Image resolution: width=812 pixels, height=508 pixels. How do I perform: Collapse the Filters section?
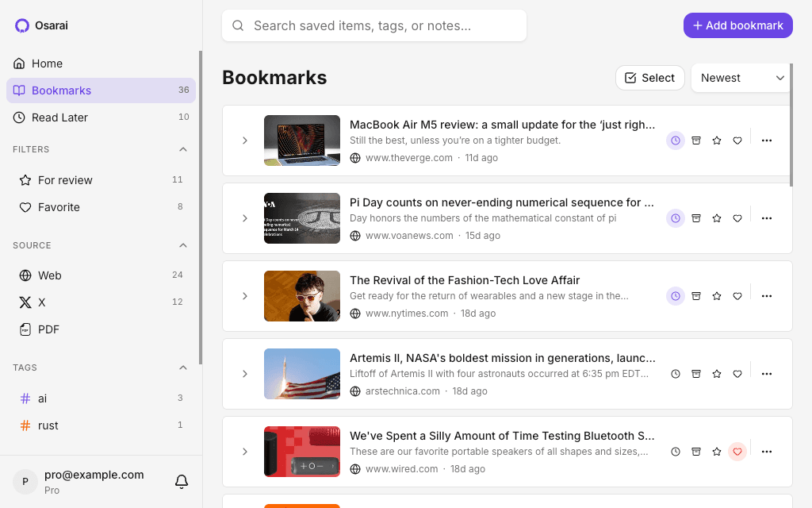click(x=183, y=149)
